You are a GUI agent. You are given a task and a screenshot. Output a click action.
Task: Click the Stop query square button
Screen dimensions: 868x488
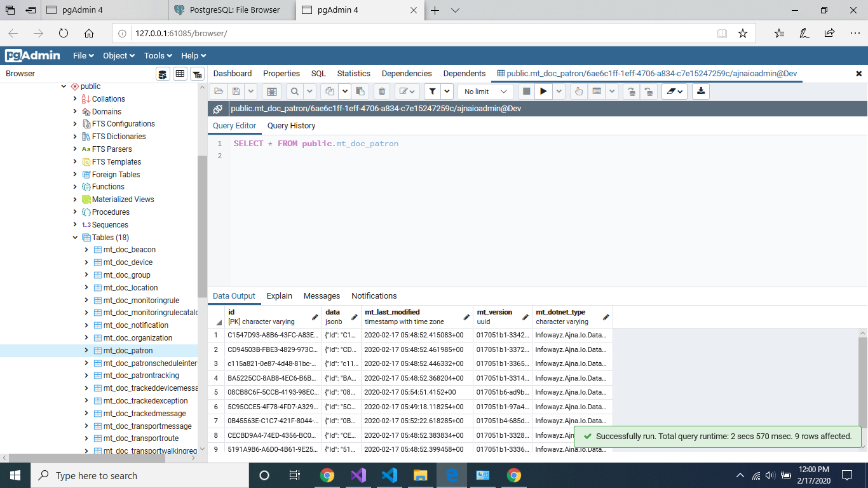tap(526, 91)
